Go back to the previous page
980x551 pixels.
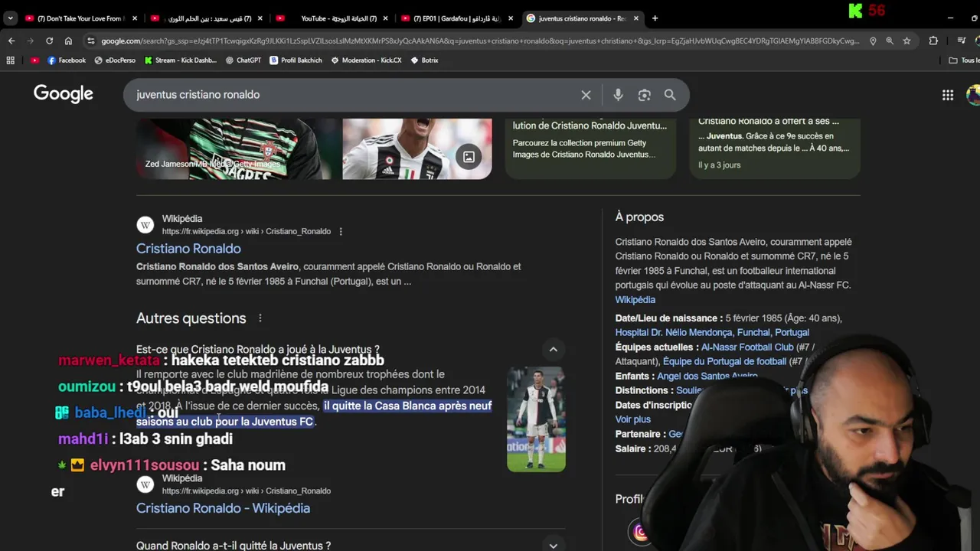point(11,41)
